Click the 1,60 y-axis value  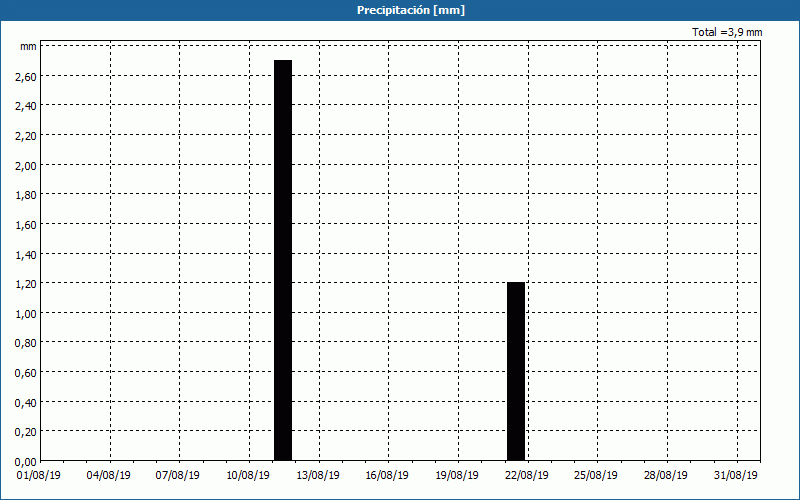coord(26,224)
